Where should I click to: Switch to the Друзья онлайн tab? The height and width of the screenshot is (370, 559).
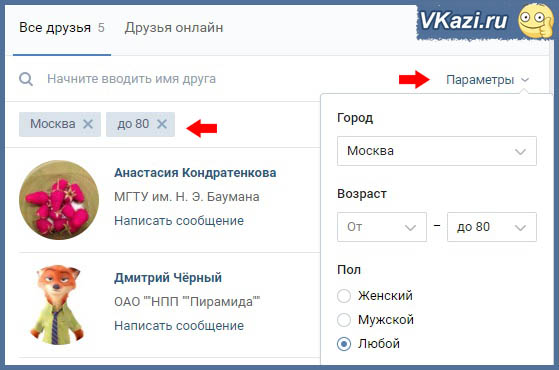click(174, 28)
